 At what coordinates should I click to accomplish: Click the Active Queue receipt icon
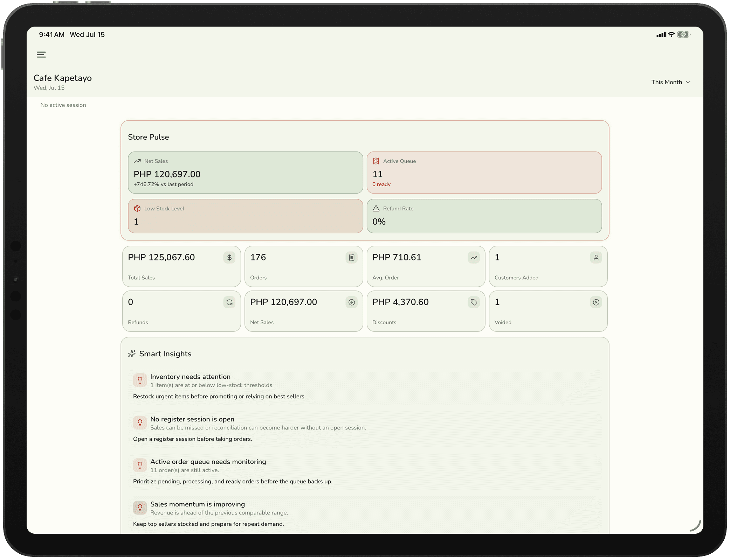tap(376, 161)
